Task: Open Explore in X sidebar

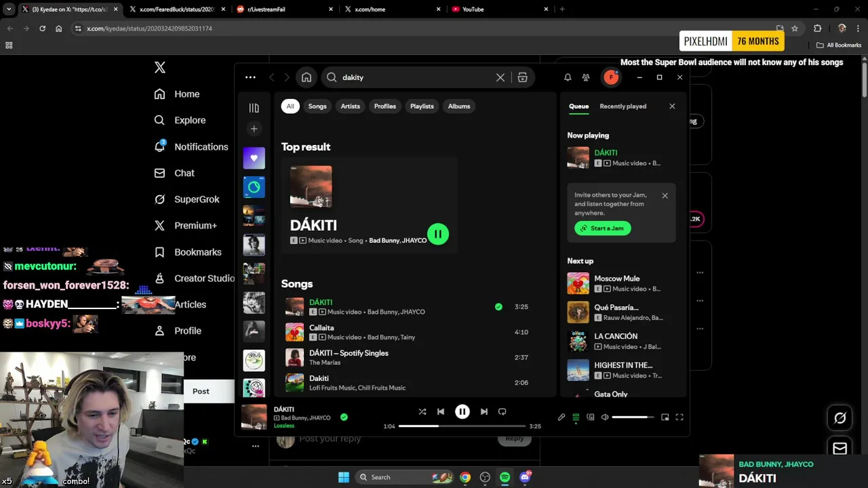Action: pyautogui.click(x=180, y=121)
